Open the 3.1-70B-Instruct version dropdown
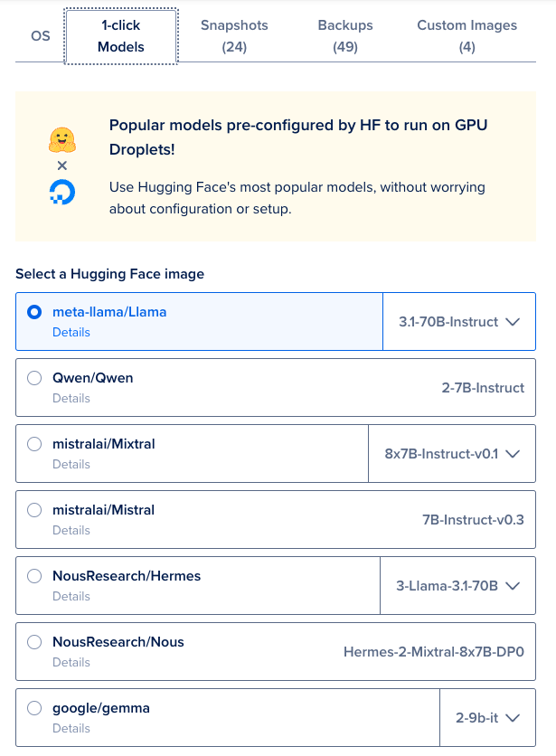 460,322
